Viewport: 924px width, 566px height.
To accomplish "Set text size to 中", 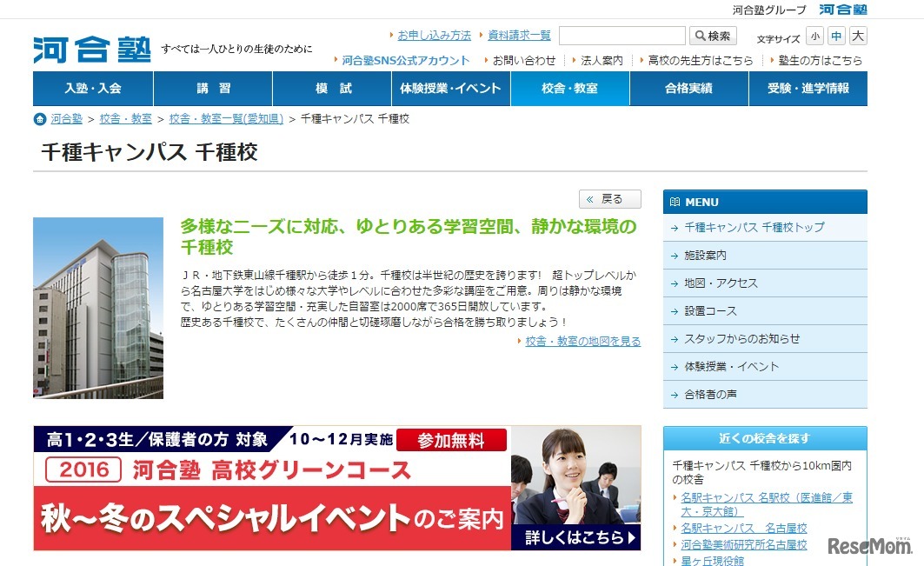I will pyautogui.click(x=836, y=37).
